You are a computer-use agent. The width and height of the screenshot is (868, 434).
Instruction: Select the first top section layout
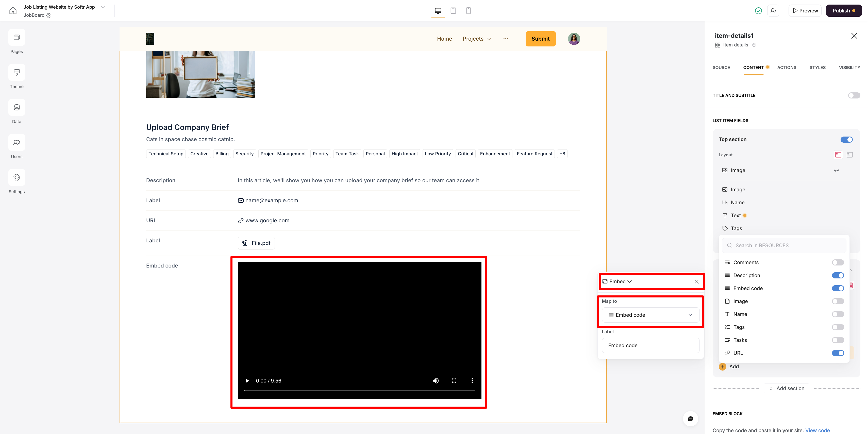[838, 155]
